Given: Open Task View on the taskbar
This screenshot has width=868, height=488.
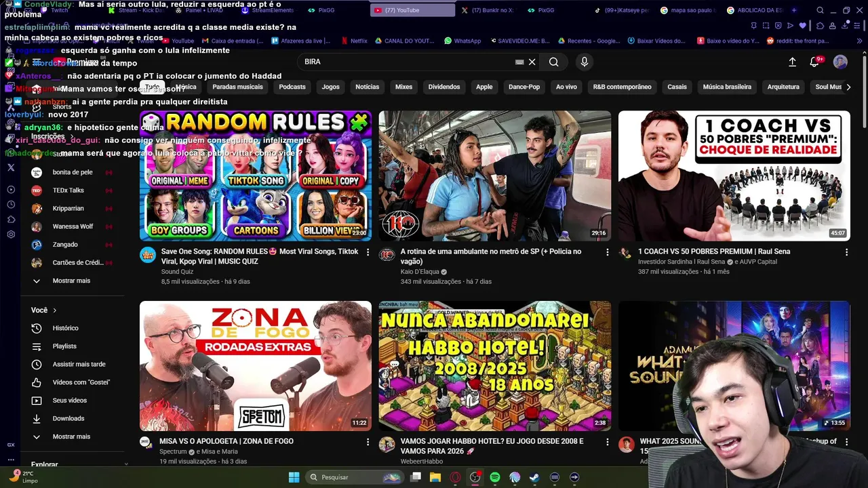Looking at the screenshot, I should (x=416, y=477).
